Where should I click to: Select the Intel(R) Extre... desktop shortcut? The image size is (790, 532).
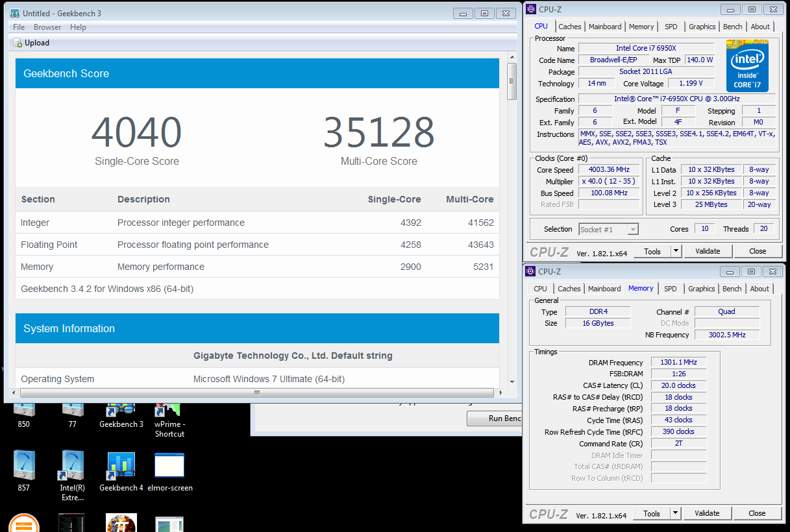point(72,477)
